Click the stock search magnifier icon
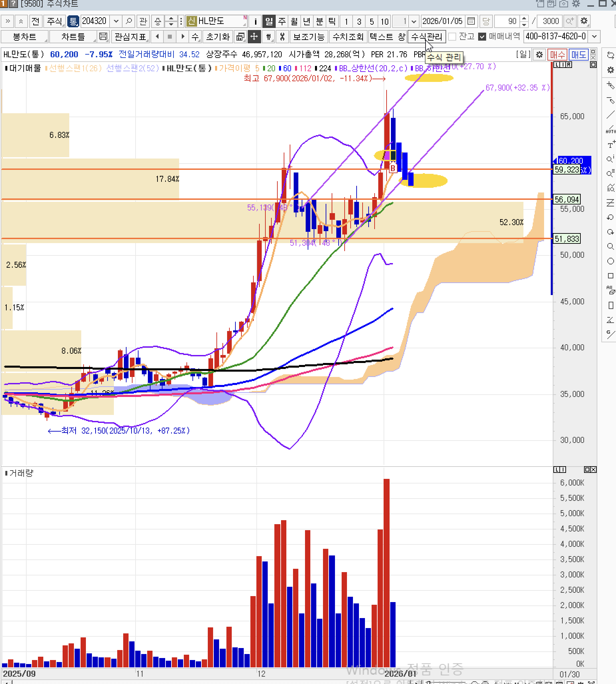 point(129,21)
